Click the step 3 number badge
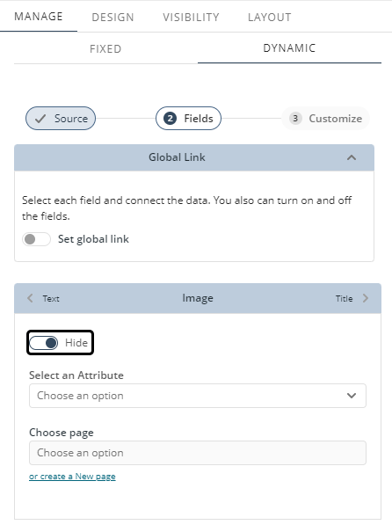The width and height of the screenshot is (392, 532). (x=295, y=119)
